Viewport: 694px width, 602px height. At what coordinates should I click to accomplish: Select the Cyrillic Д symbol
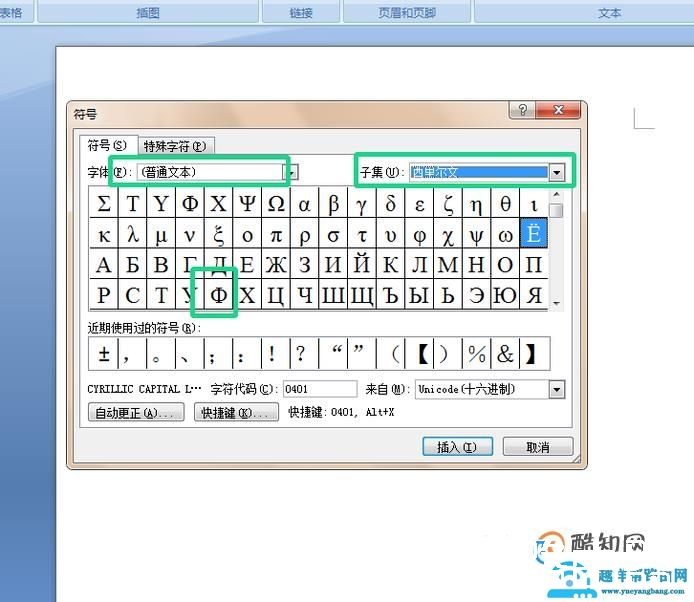(x=219, y=264)
